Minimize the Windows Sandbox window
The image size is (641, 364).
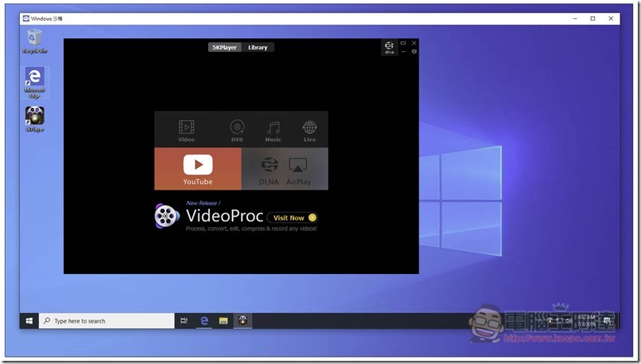[575, 18]
